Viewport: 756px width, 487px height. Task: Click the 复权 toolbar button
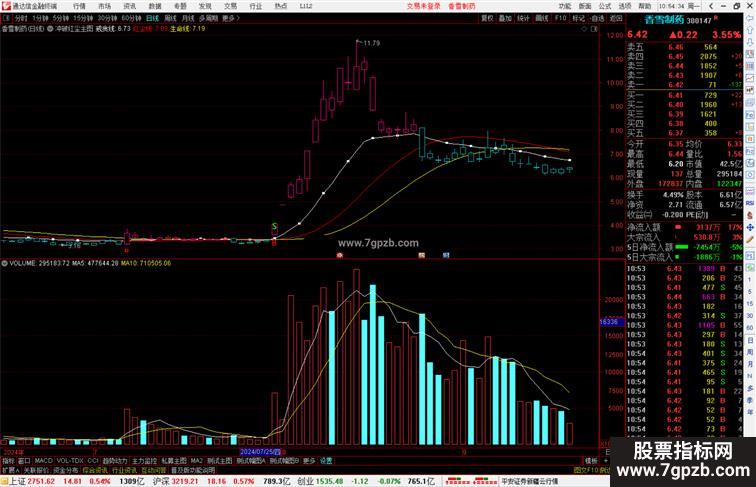click(x=487, y=18)
